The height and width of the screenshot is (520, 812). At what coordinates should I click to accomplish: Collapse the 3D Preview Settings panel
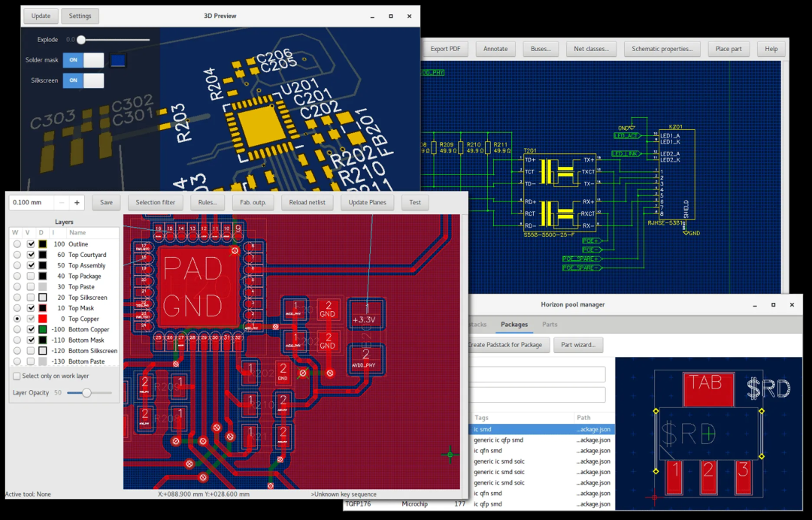pyautogui.click(x=80, y=16)
